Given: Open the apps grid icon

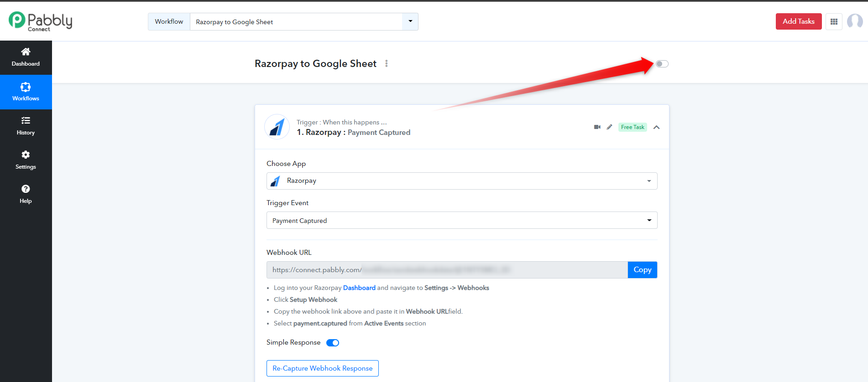Looking at the screenshot, I should click(x=834, y=21).
